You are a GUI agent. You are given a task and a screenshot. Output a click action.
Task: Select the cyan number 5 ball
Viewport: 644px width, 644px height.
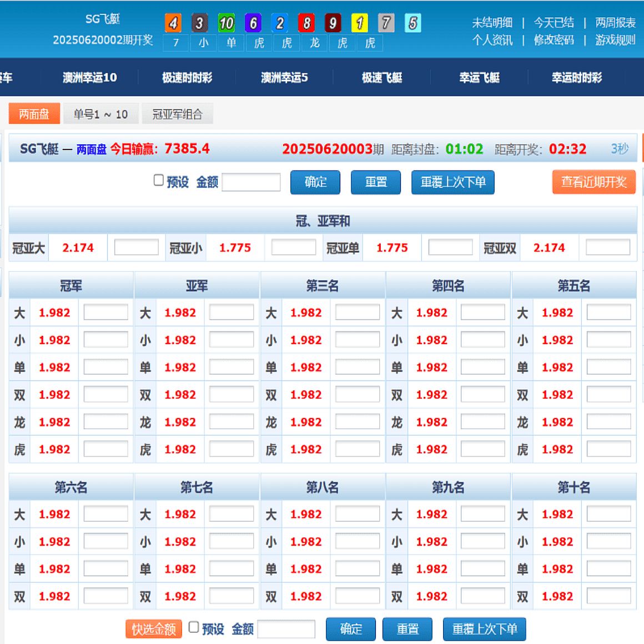(x=412, y=23)
